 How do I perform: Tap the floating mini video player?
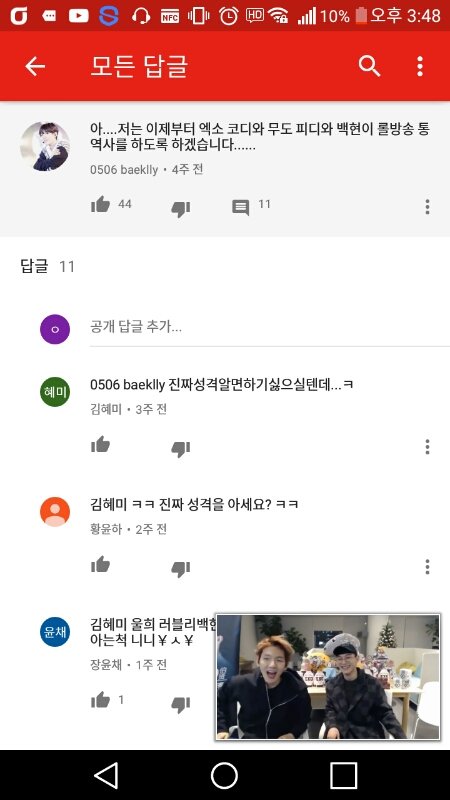(328, 677)
